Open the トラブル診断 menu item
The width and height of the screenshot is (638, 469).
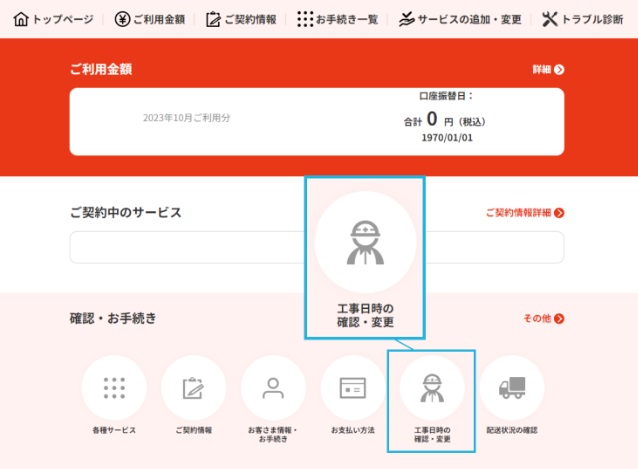coord(583,19)
